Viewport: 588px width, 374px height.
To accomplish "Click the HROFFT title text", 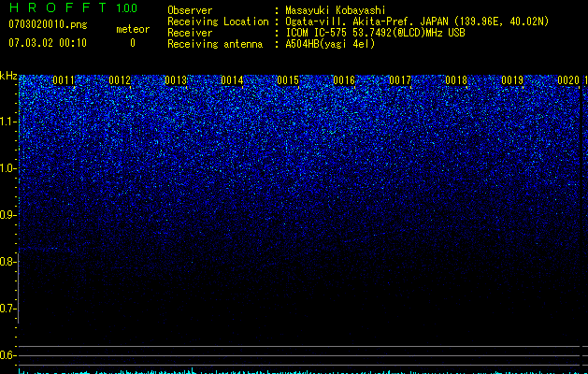I will point(58,7).
